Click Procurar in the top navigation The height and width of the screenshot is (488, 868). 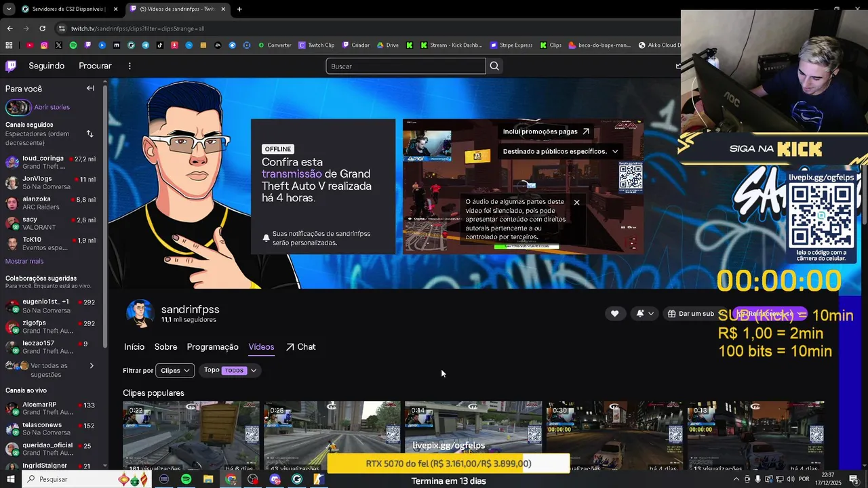point(95,66)
